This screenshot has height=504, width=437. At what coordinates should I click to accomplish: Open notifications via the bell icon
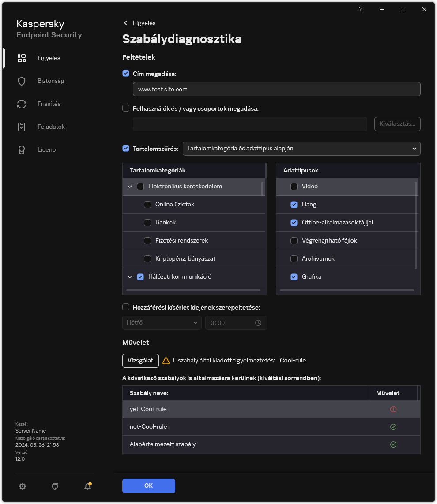point(87,486)
